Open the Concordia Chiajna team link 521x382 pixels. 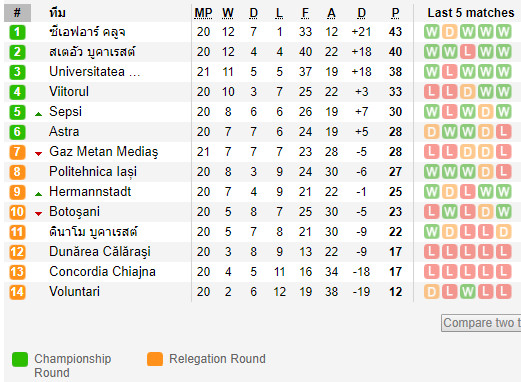coord(102,272)
